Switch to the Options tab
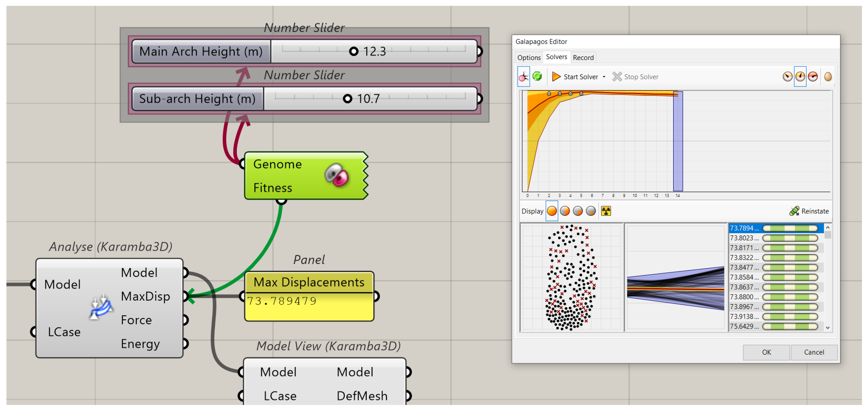 pos(529,58)
